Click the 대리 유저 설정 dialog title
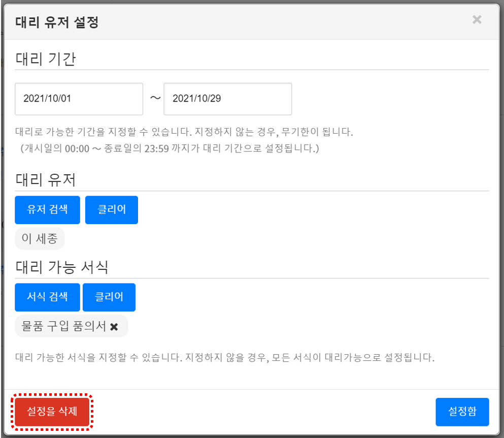The height and width of the screenshot is (438, 504). point(57,23)
